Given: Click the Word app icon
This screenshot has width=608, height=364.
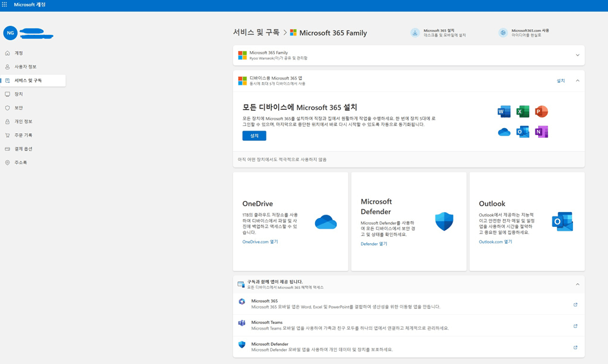Looking at the screenshot, I should pos(504,112).
